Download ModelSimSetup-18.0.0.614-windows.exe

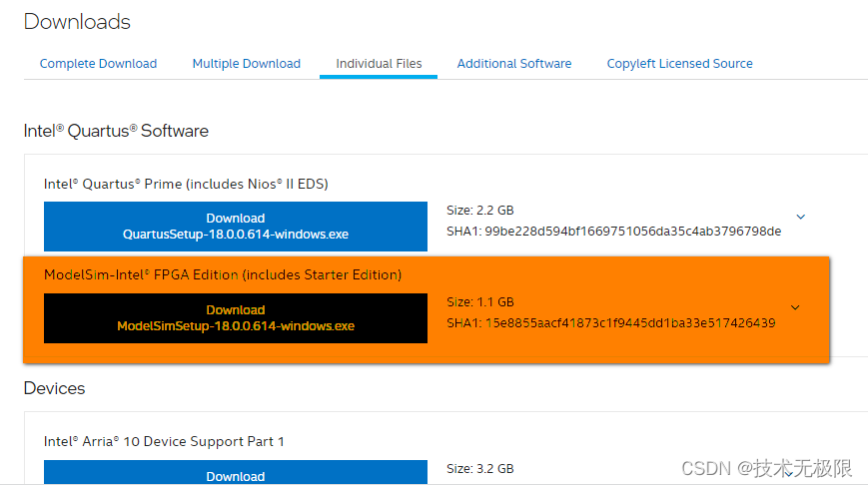pos(236,318)
